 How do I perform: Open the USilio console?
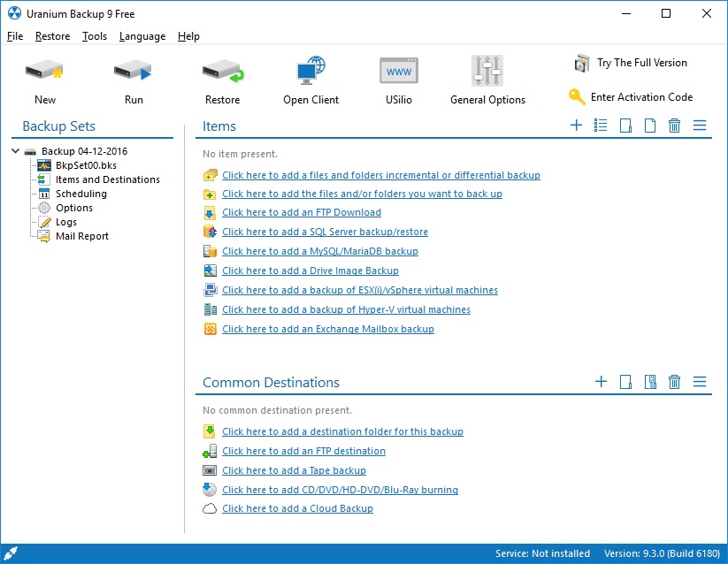pyautogui.click(x=398, y=77)
